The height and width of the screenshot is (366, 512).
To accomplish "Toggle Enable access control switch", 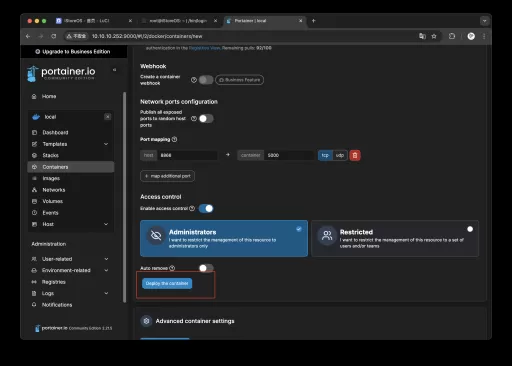I will [x=206, y=208].
